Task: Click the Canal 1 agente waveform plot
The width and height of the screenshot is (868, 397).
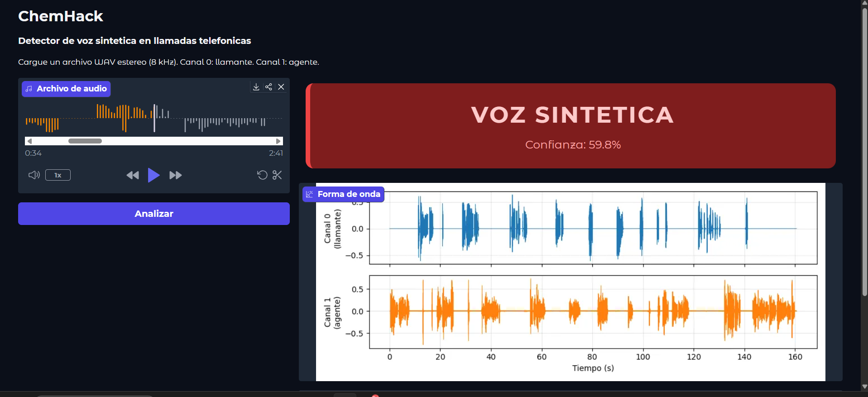Action: 593,312
